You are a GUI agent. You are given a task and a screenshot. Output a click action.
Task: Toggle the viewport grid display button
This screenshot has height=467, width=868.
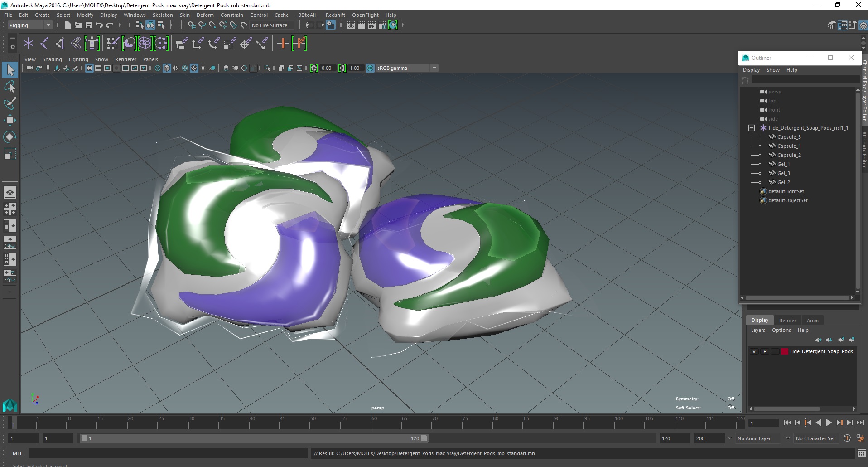pyautogui.click(x=89, y=68)
